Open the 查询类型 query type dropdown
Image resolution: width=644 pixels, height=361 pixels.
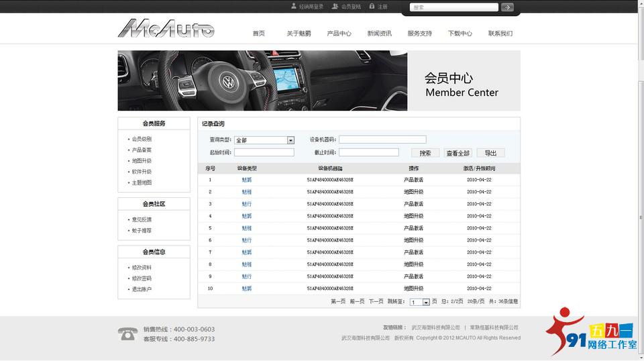[x=290, y=140]
